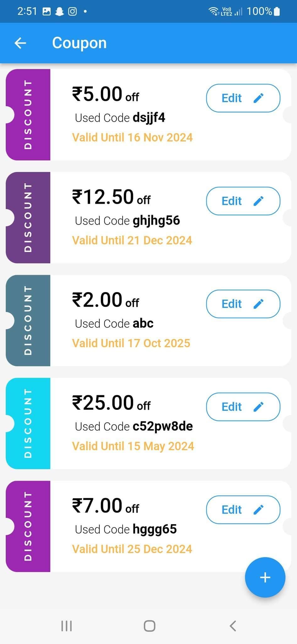Tap the back arrow in Coupon header
Screen dimensions: 297x644
(x=20, y=43)
